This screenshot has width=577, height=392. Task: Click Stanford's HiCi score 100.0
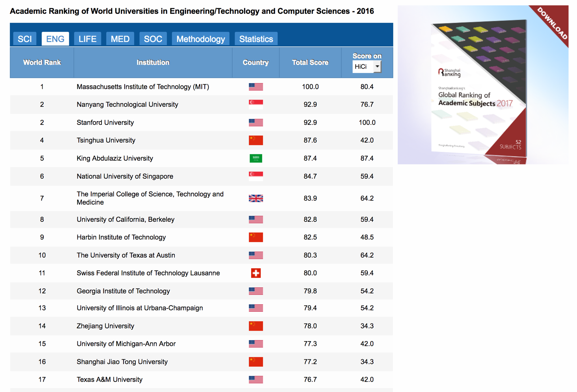367,123
